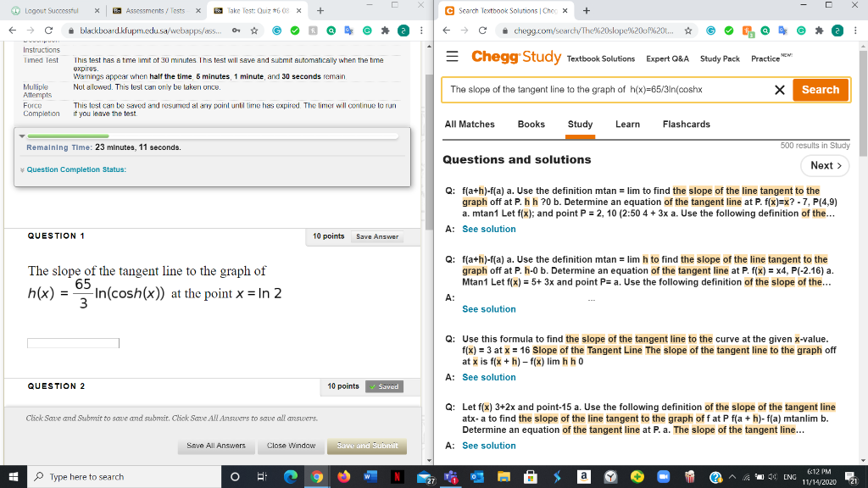Image resolution: width=868 pixels, height=488 pixels.
Task: Open a new tab in Blackboard window
Action: tap(320, 10)
